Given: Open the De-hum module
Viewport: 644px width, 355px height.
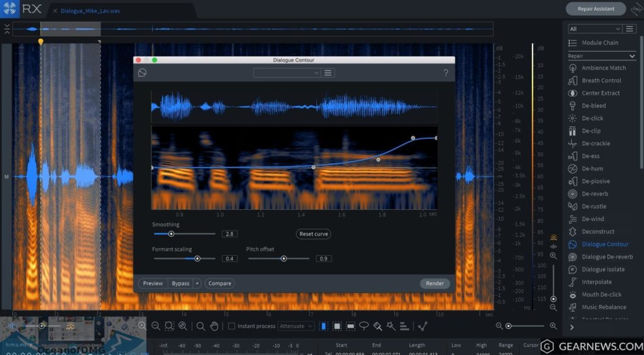Looking at the screenshot, I should (x=586, y=168).
